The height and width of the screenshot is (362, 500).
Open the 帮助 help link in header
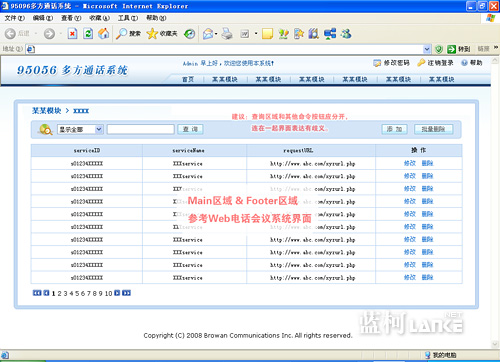[472, 63]
